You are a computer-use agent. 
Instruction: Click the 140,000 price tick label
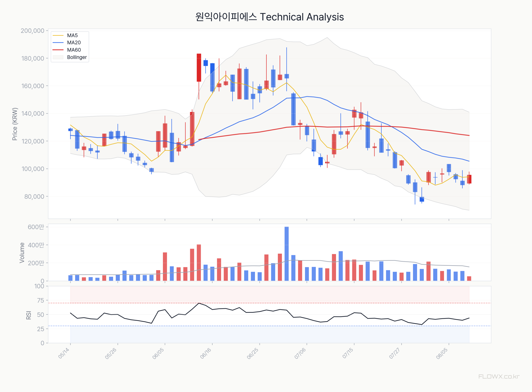[33, 114]
